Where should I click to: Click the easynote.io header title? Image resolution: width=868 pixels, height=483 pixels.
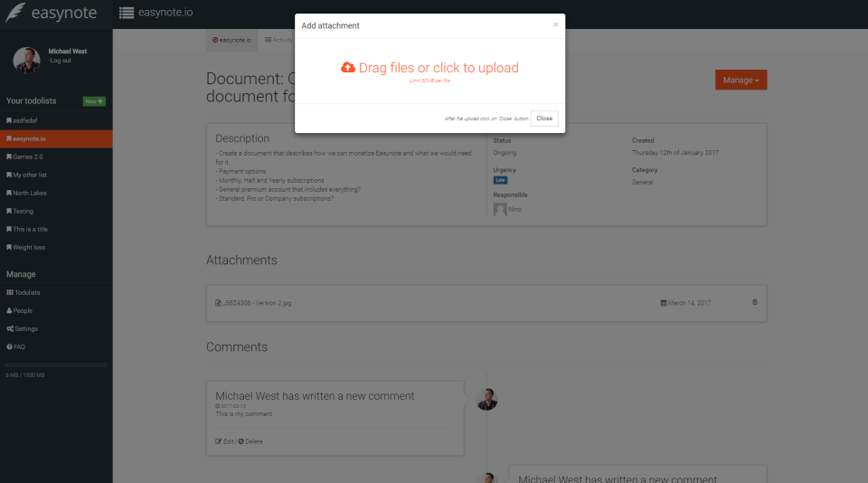[165, 12]
